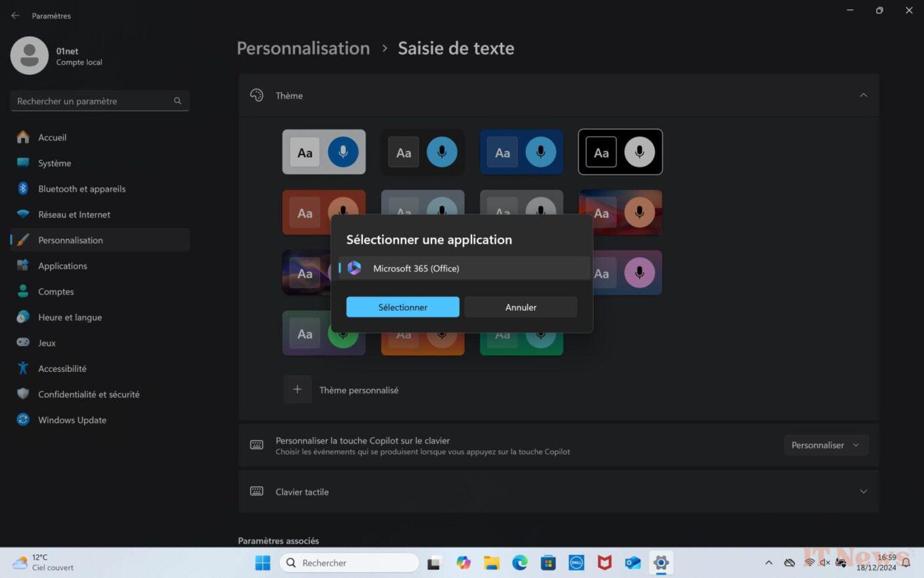Click the Rechercher un paramètre search field
The width and height of the screenshot is (924, 578).
click(100, 101)
